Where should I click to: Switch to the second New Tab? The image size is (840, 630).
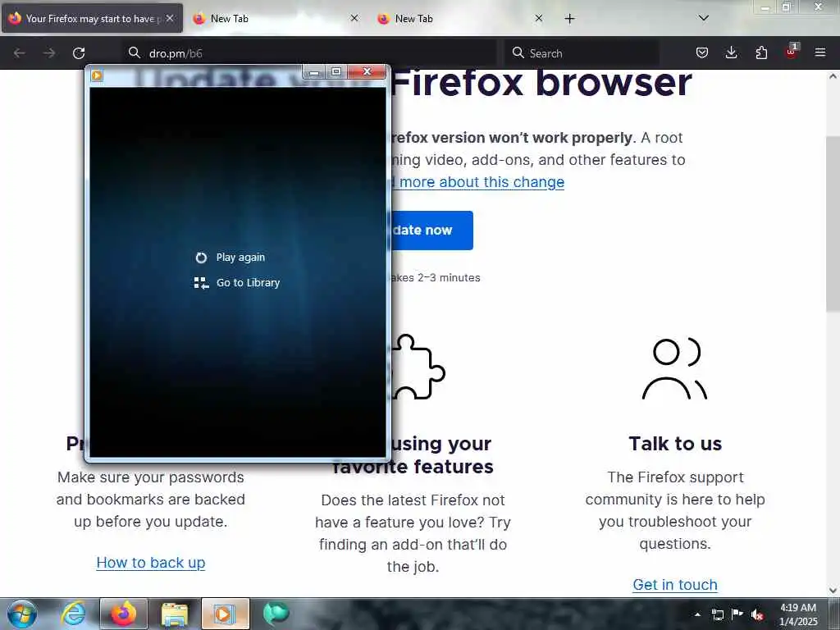(x=276, y=19)
